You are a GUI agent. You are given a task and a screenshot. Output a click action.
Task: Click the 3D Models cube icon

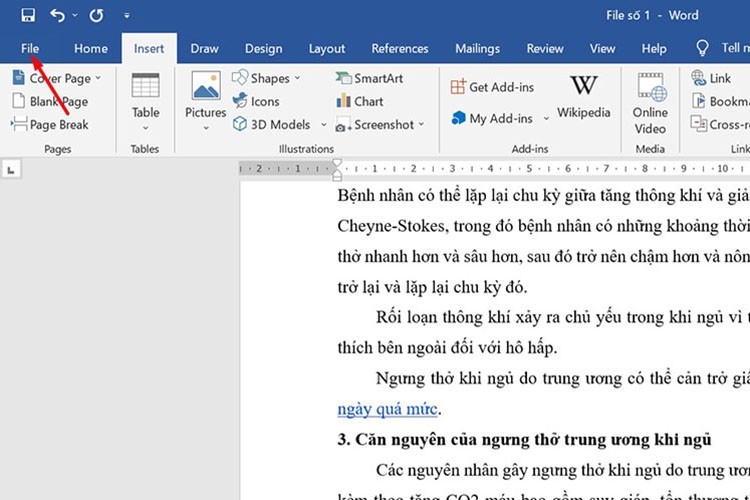(x=240, y=124)
